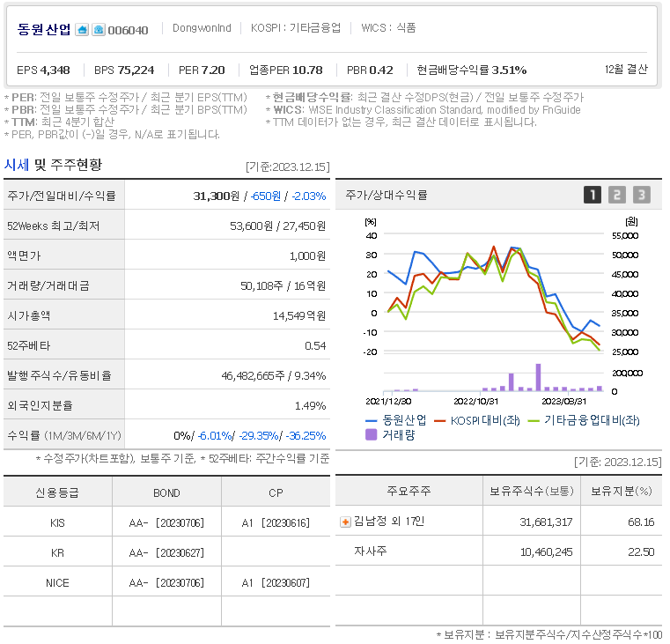Select the stock code 006040 text
This screenshot has height=644, width=670.
(129, 30)
